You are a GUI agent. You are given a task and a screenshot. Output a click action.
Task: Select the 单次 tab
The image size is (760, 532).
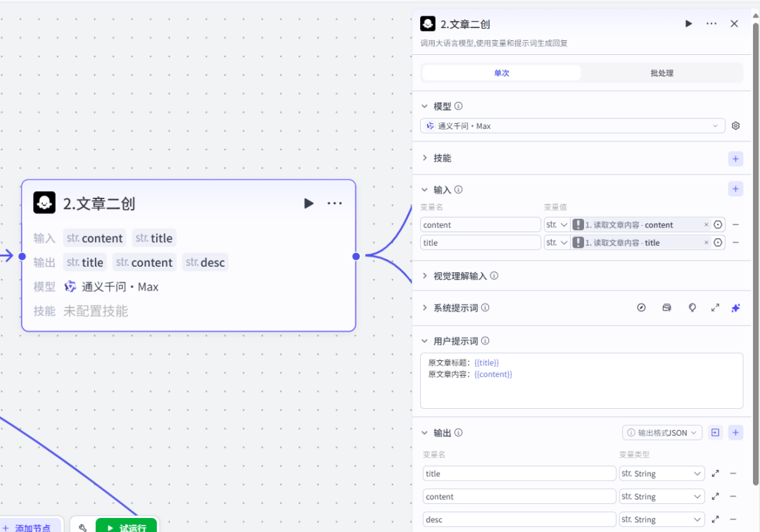tap(501, 72)
